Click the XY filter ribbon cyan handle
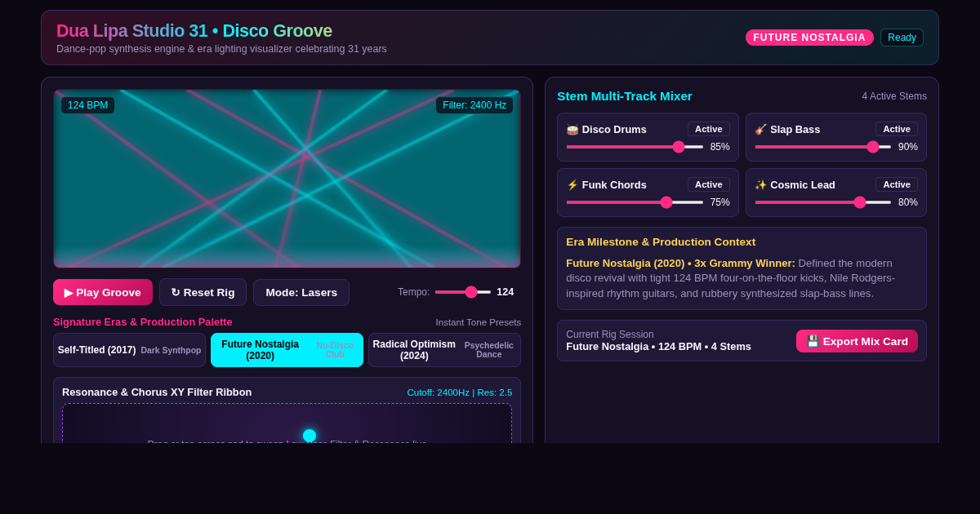Image resolution: width=980 pixels, height=514 pixels. click(x=310, y=436)
